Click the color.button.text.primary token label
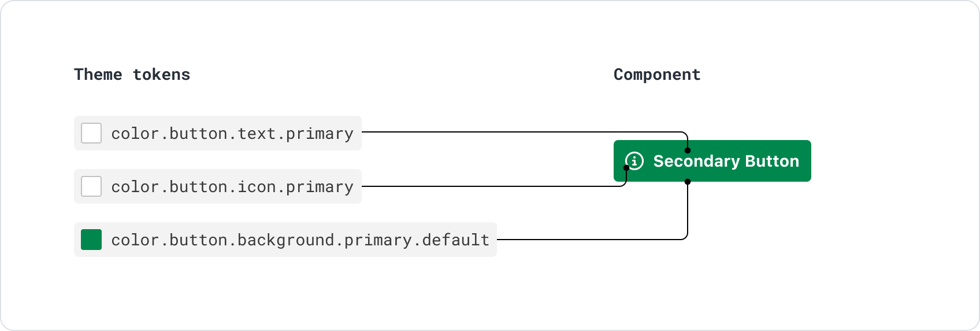The image size is (980, 331). click(232, 134)
